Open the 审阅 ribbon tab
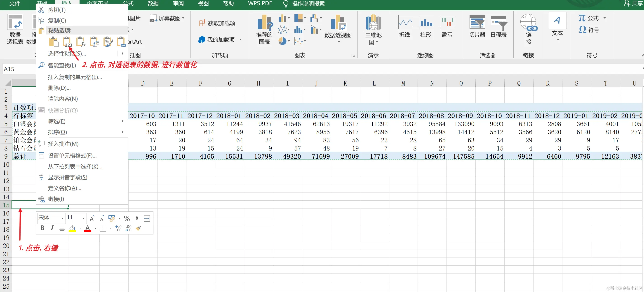 tap(178, 3)
